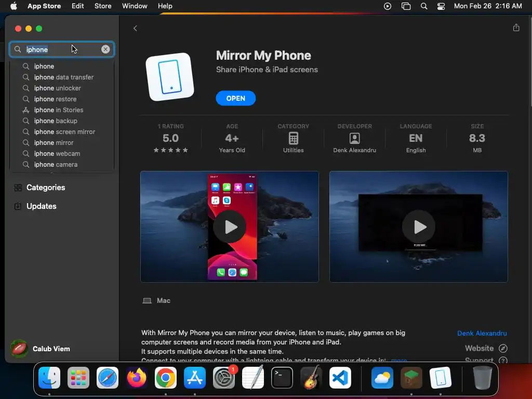This screenshot has width=532, height=399.
Task: Select "iphone data transfer" suggestion
Action: 62,77
